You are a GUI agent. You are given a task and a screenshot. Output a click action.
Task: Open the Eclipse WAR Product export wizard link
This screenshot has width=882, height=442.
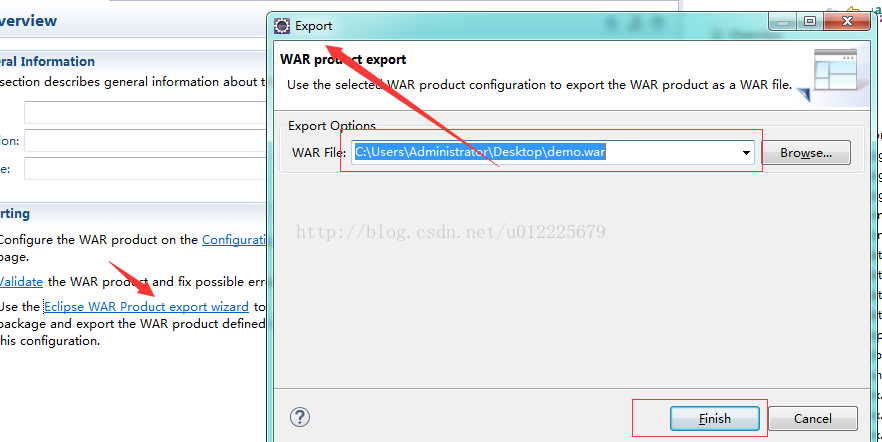(146, 307)
